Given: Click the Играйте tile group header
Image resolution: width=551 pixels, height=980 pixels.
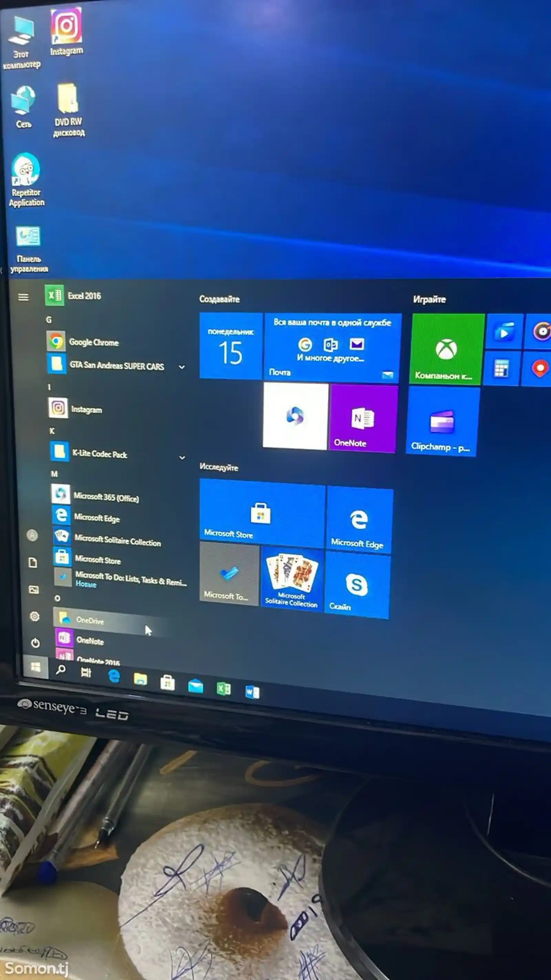Looking at the screenshot, I should [x=429, y=299].
